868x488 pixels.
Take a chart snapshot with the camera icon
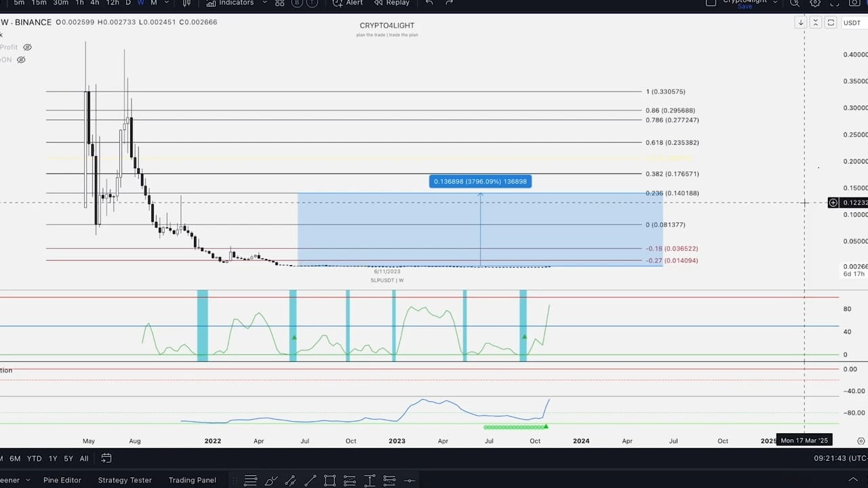pos(853,3)
